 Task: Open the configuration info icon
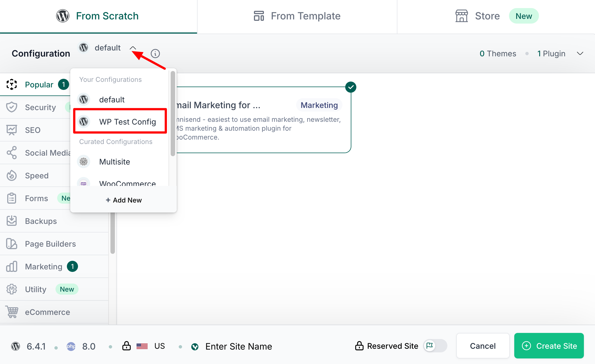[155, 53]
